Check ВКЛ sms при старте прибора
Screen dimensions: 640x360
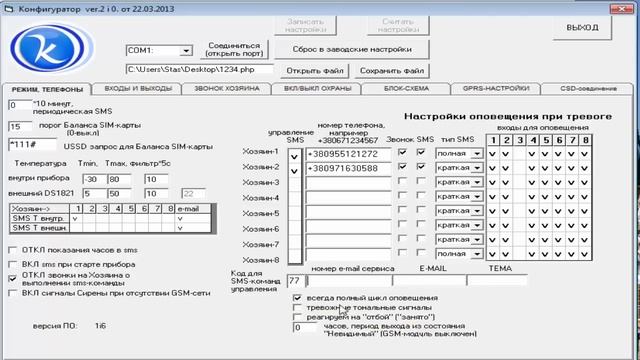tap(13, 264)
